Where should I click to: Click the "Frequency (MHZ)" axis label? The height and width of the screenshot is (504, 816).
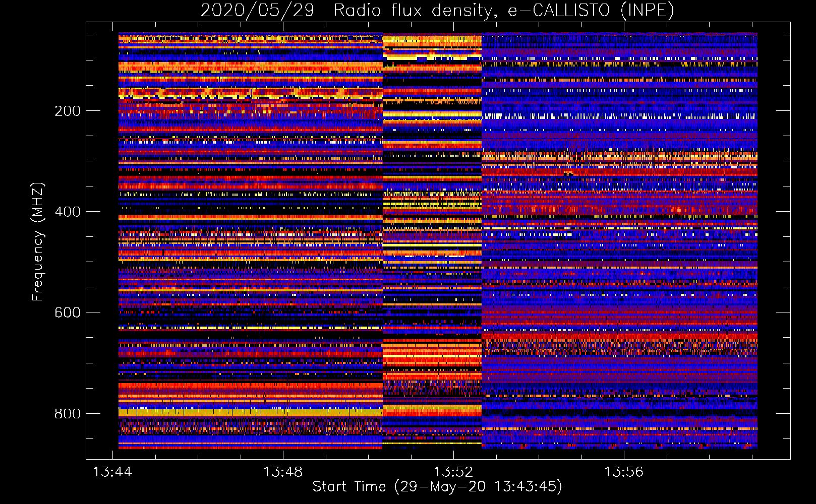[37, 242]
